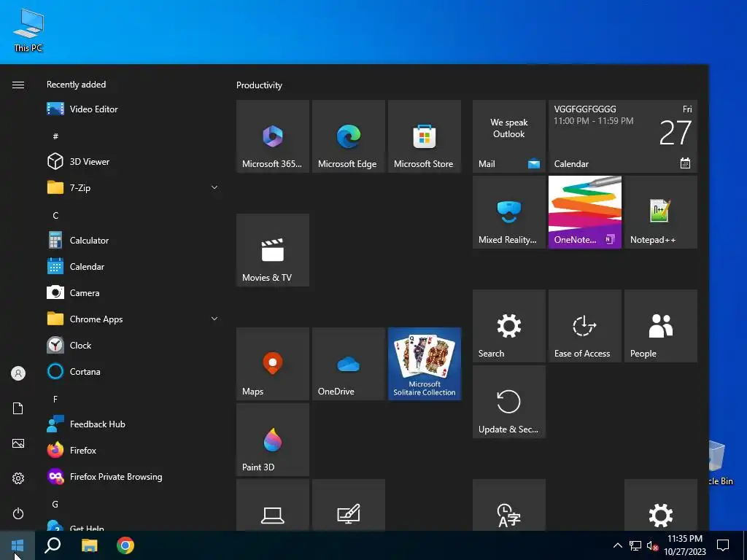Open the muted volume tray icon
The height and width of the screenshot is (560, 747).
[x=653, y=545]
